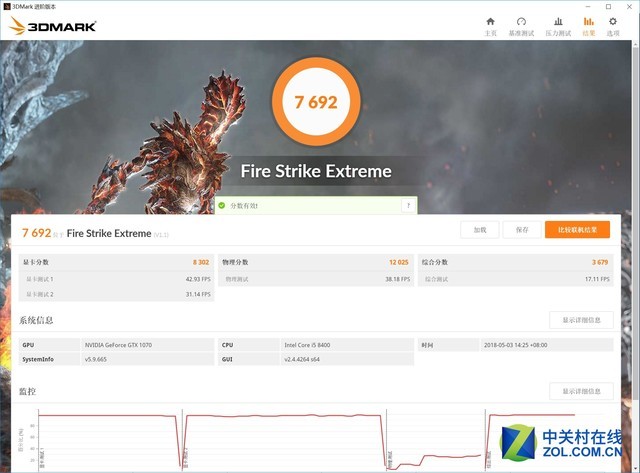The height and width of the screenshot is (473, 640).
Task: Select the graphics score value 8 302
Action: point(201,262)
